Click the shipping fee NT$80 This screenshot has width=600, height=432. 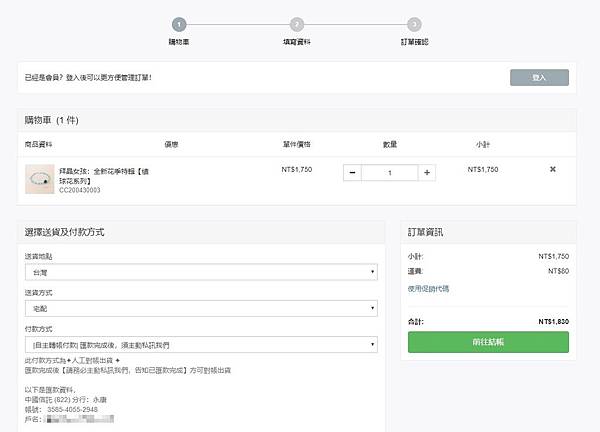click(x=558, y=271)
